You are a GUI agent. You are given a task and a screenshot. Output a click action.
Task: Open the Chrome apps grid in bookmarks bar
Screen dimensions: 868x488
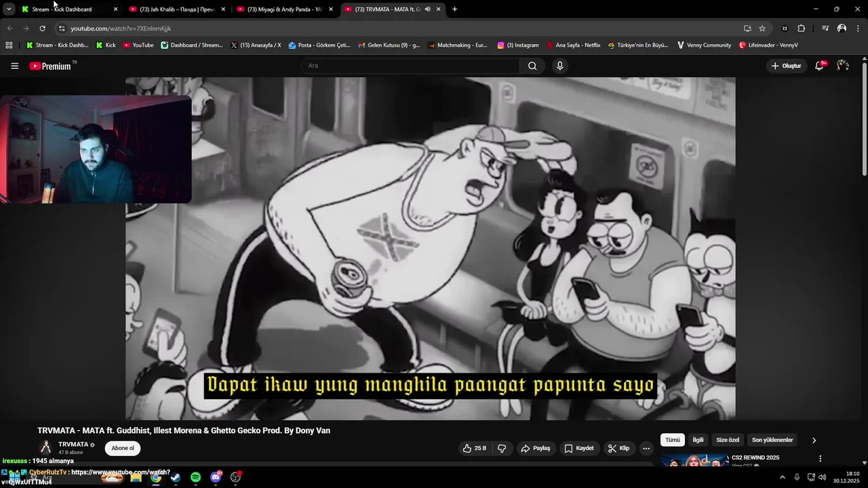click(x=9, y=45)
